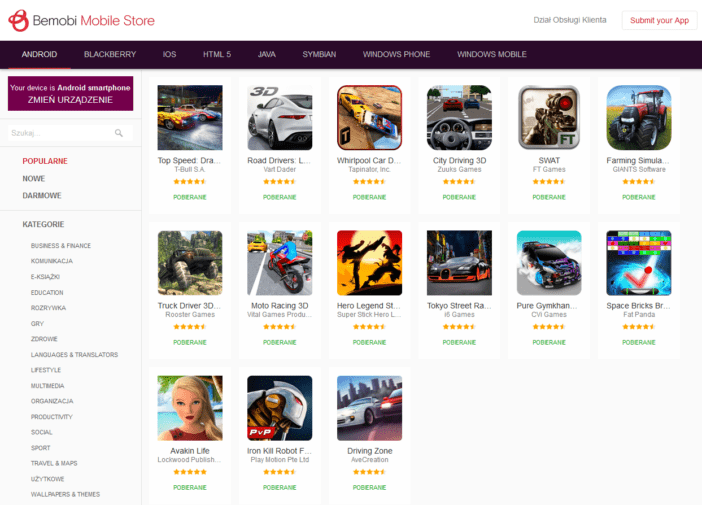Select Education category
Screen dimensions: 702x505
click(x=47, y=292)
